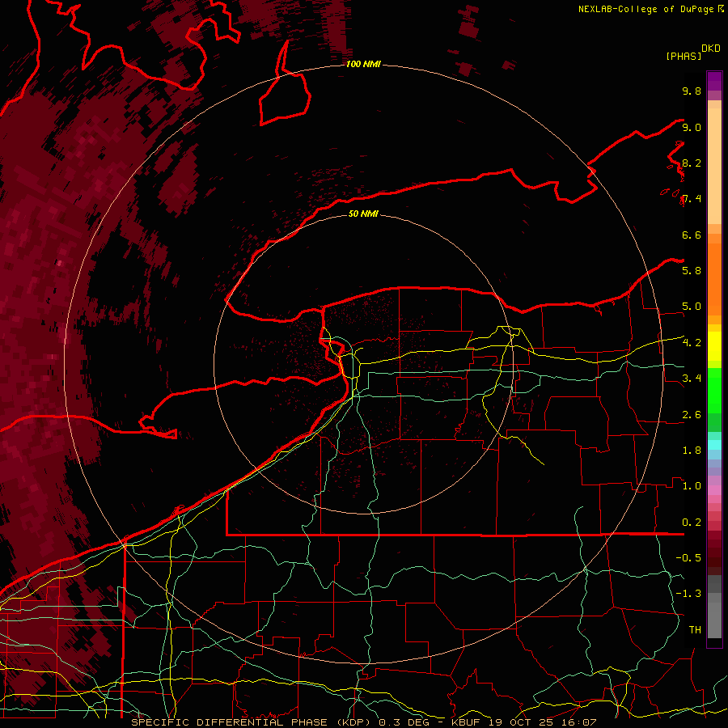The height and width of the screenshot is (728, 728).
Task: Click the DKD label above the color scale
Action: (x=711, y=49)
